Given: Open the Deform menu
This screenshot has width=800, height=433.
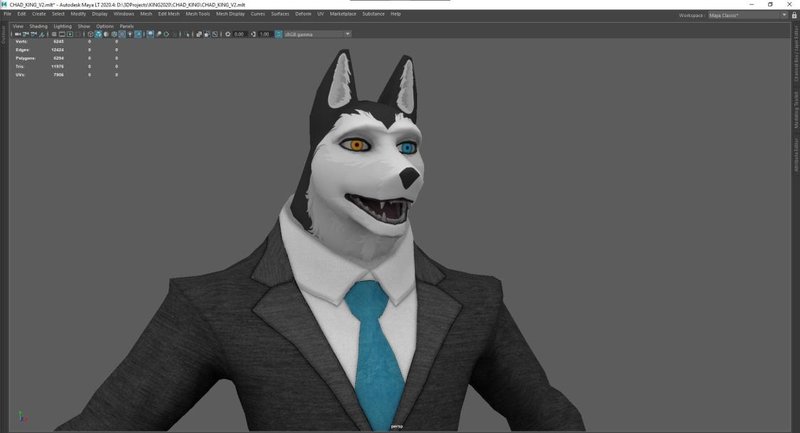Looking at the screenshot, I should (x=303, y=14).
